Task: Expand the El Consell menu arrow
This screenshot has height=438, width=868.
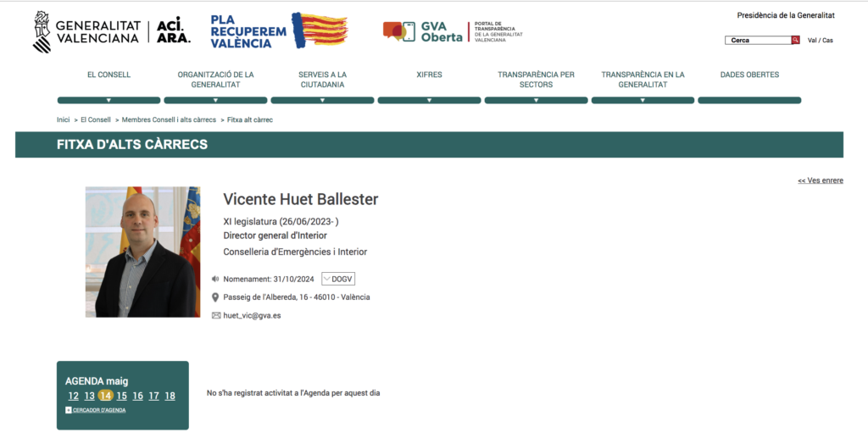Action: (x=108, y=100)
